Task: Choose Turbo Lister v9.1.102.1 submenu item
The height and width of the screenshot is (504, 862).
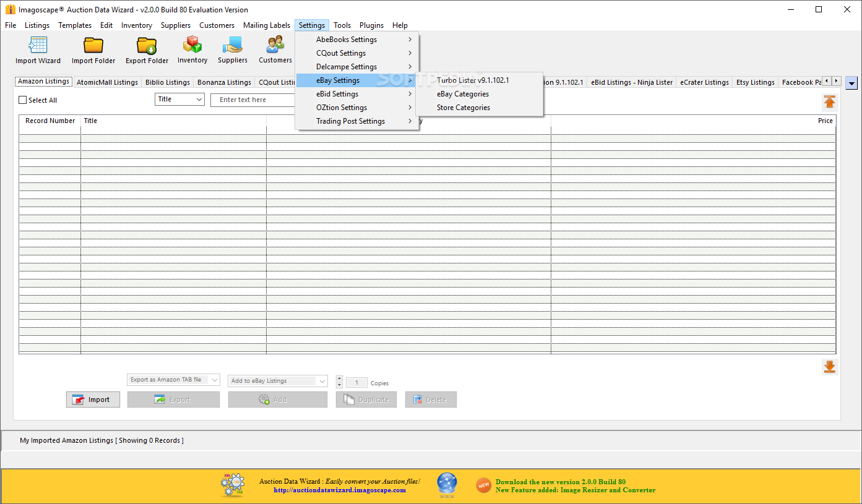Action: point(480,80)
